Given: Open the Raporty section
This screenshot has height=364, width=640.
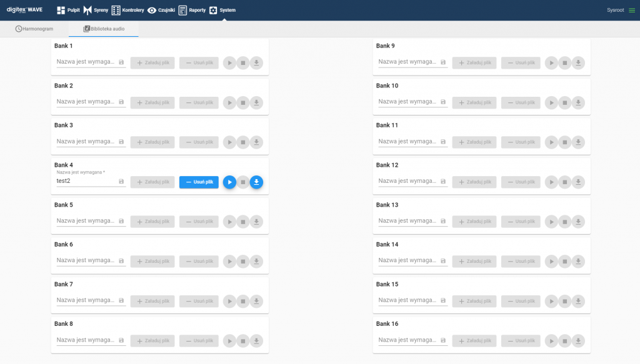Looking at the screenshot, I should point(191,10).
